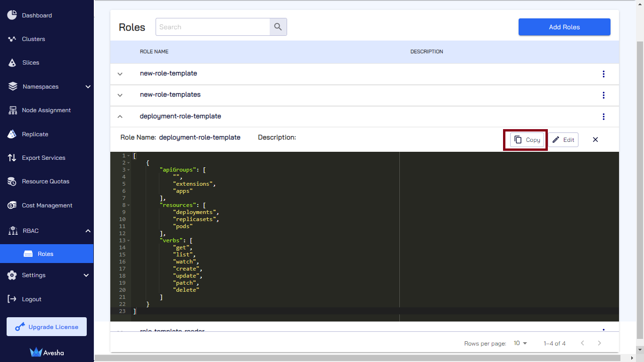Copy the role JSON with Copy button
644x362 pixels.
[527, 140]
